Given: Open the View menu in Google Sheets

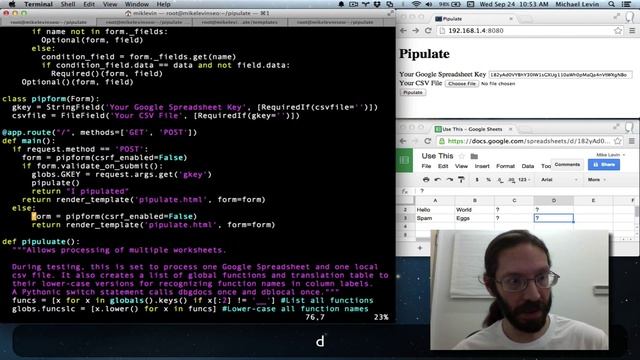Looking at the screenshot, I should point(461,166).
